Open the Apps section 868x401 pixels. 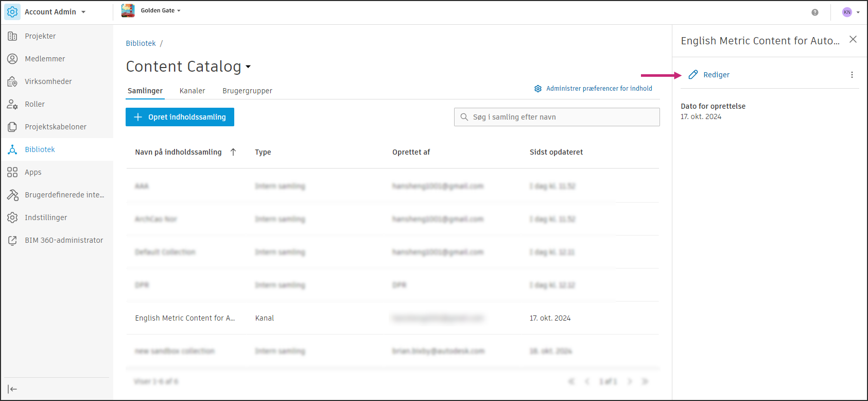(x=33, y=172)
